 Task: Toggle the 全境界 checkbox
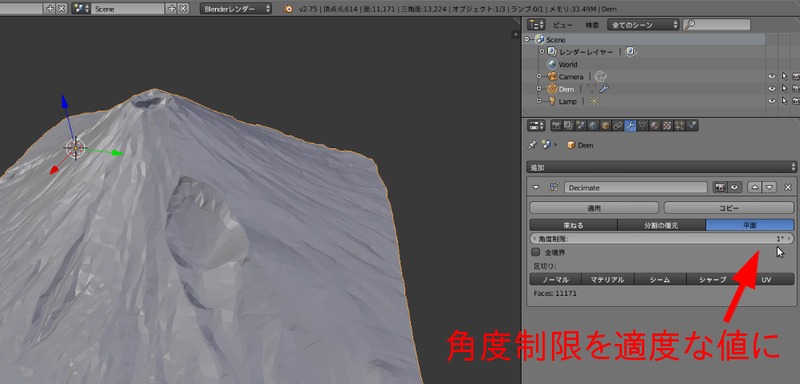point(536,252)
